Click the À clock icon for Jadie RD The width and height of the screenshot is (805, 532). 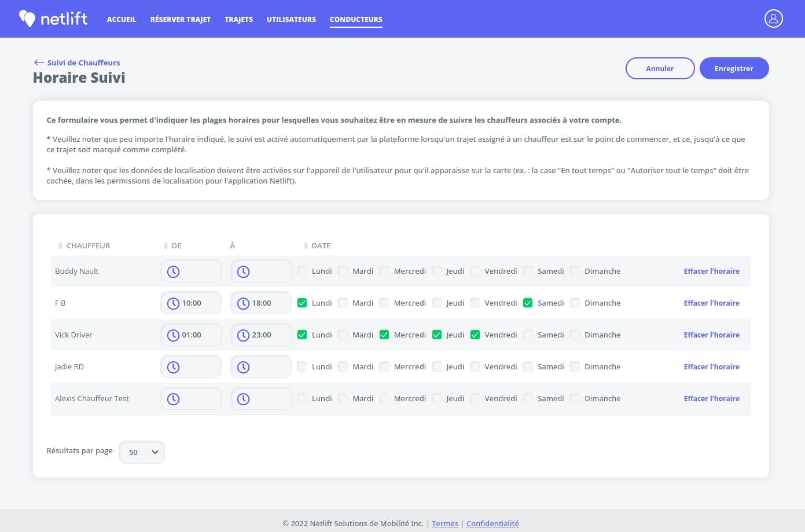coord(243,367)
